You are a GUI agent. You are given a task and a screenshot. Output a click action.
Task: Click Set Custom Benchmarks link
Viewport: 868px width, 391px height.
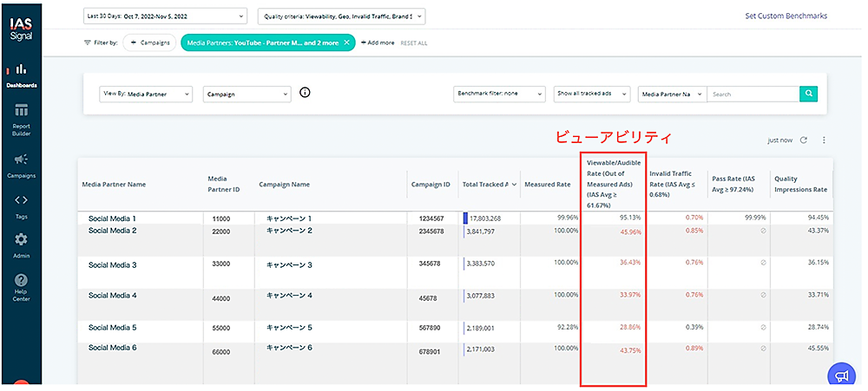pyautogui.click(x=786, y=16)
